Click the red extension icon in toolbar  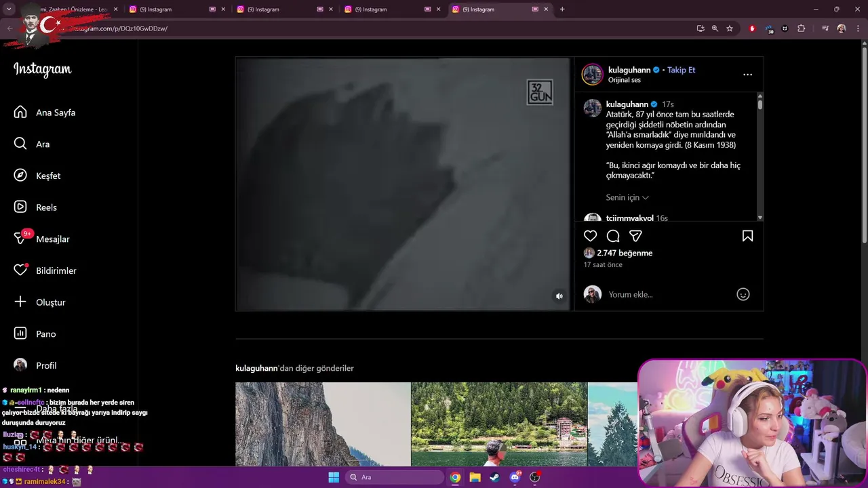[x=752, y=28]
